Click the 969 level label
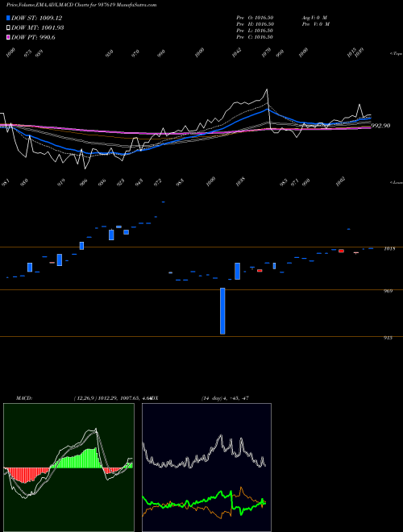Viewport: 403px width, 532px height. 388,291
